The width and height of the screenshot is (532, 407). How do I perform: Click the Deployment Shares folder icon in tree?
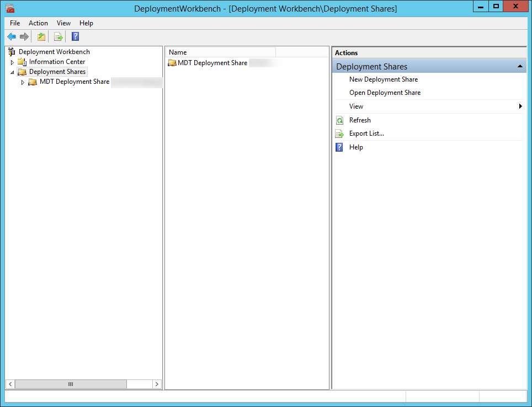(22, 71)
